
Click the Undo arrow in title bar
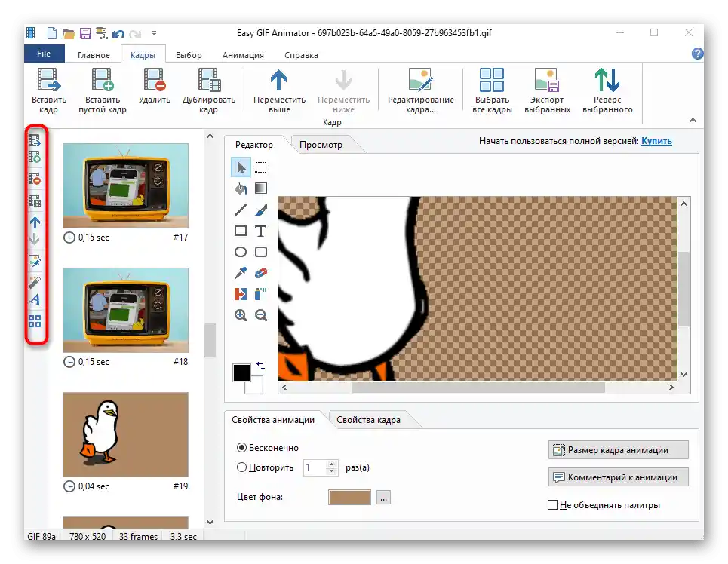point(118,33)
